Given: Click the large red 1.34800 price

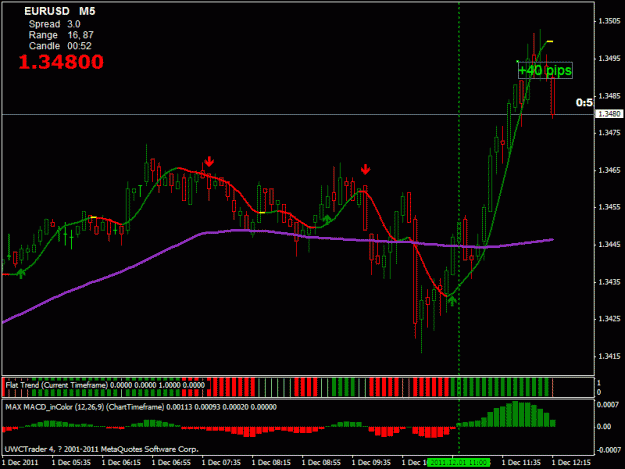Looking at the screenshot, I should click(61, 62).
